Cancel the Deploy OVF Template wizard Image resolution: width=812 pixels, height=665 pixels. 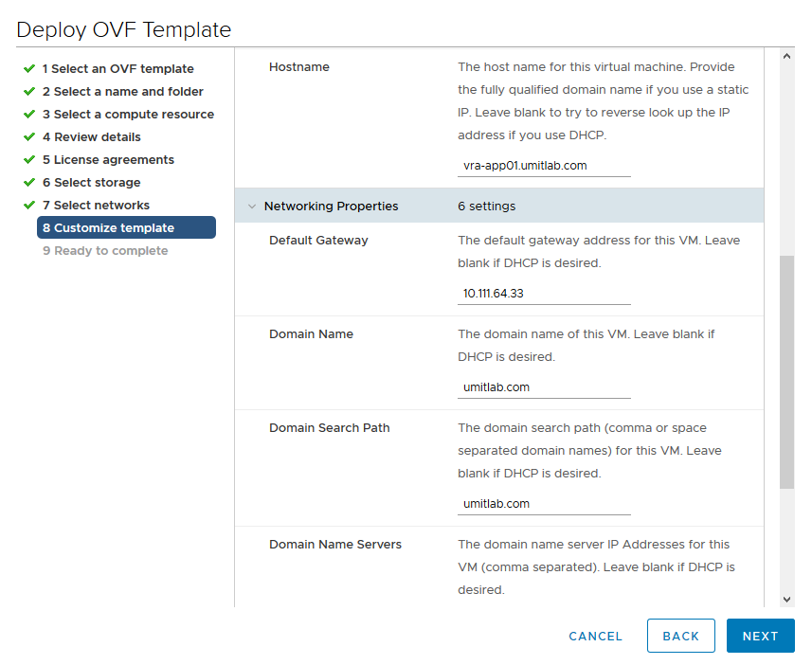tap(595, 637)
